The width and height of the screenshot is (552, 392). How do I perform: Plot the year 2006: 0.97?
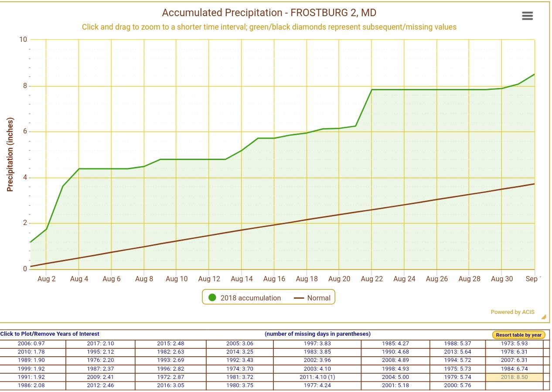click(31, 344)
